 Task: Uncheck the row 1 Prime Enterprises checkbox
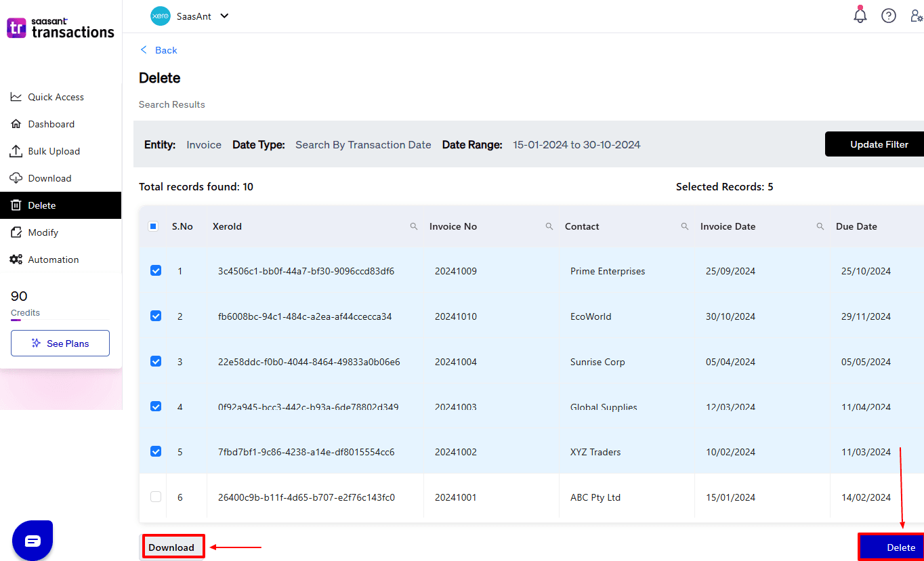[x=156, y=270]
